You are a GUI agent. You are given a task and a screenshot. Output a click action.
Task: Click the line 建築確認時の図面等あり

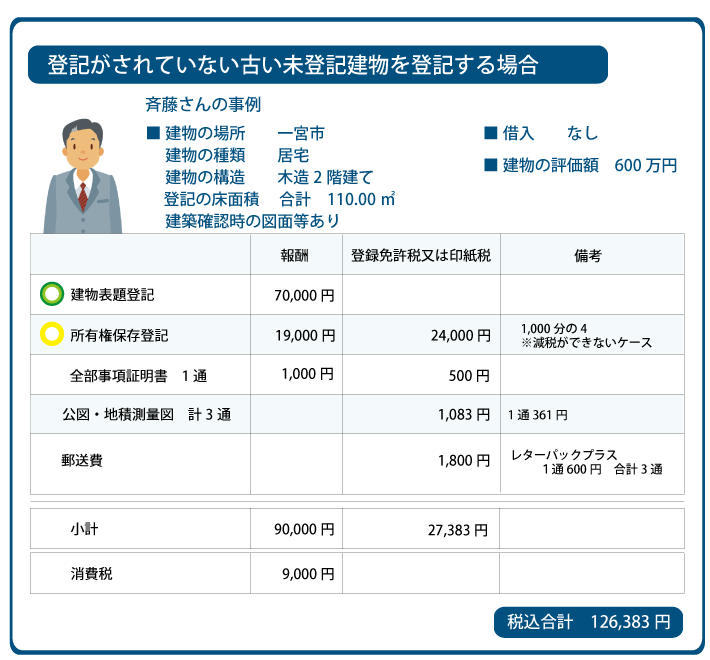[252, 221]
